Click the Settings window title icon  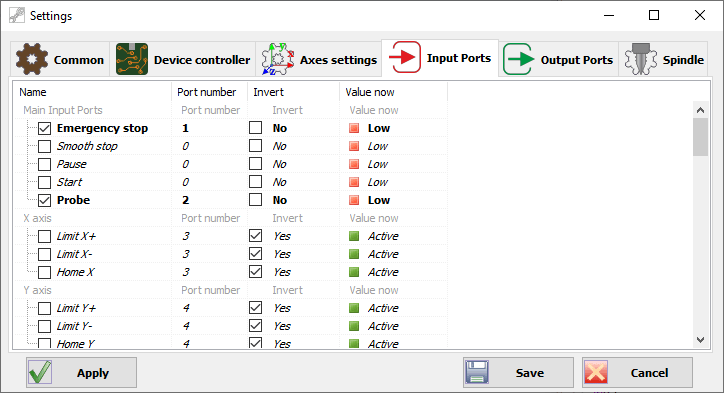tap(17, 15)
